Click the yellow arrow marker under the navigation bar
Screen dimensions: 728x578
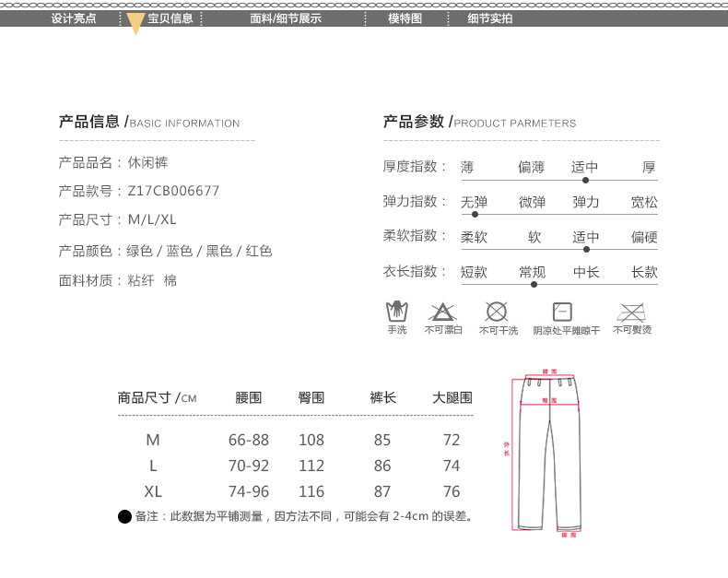click(x=135, y=24)
